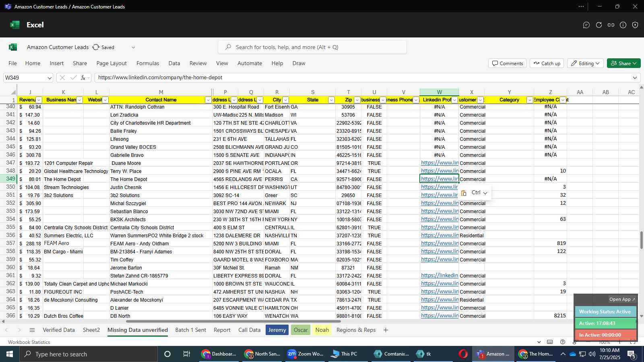Open the Formulas ribbon tab

(x=148, y=64)
